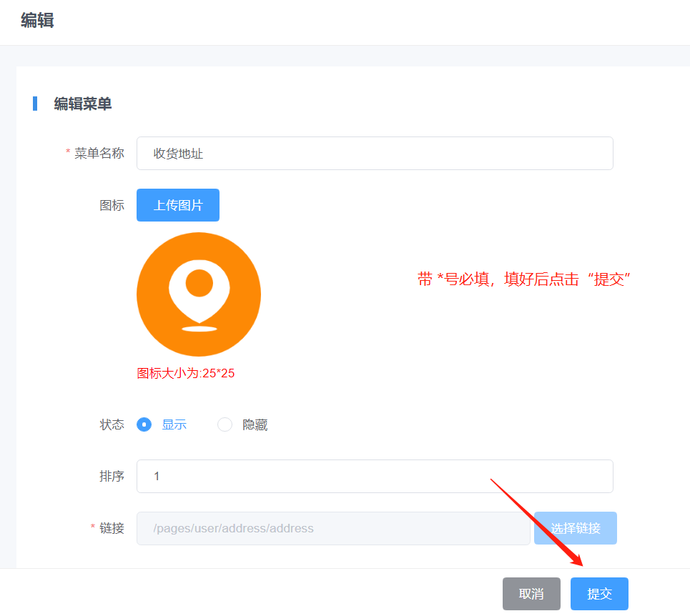
Task: Click the 状态 label
Action: pyautogui.click(x=112, y=424)
